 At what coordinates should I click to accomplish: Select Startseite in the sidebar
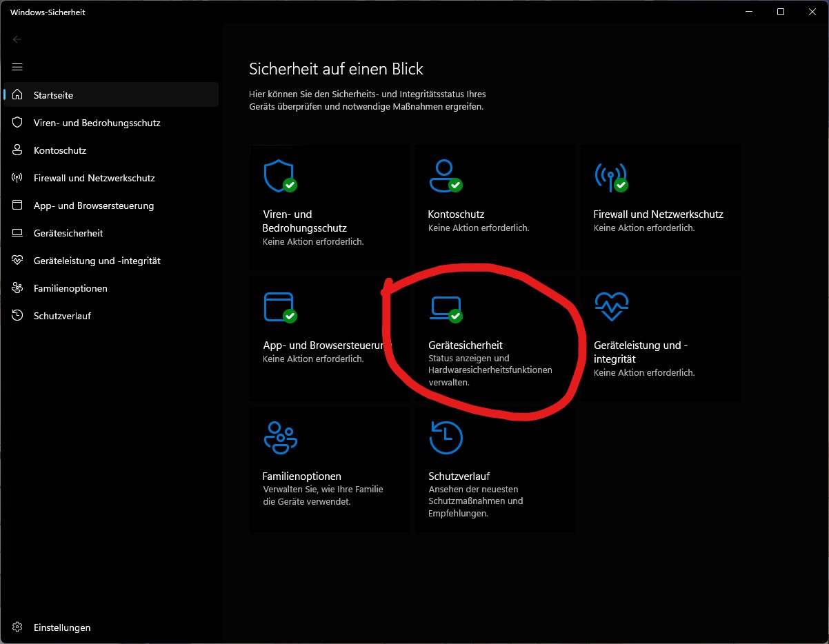tap(111, 94)
